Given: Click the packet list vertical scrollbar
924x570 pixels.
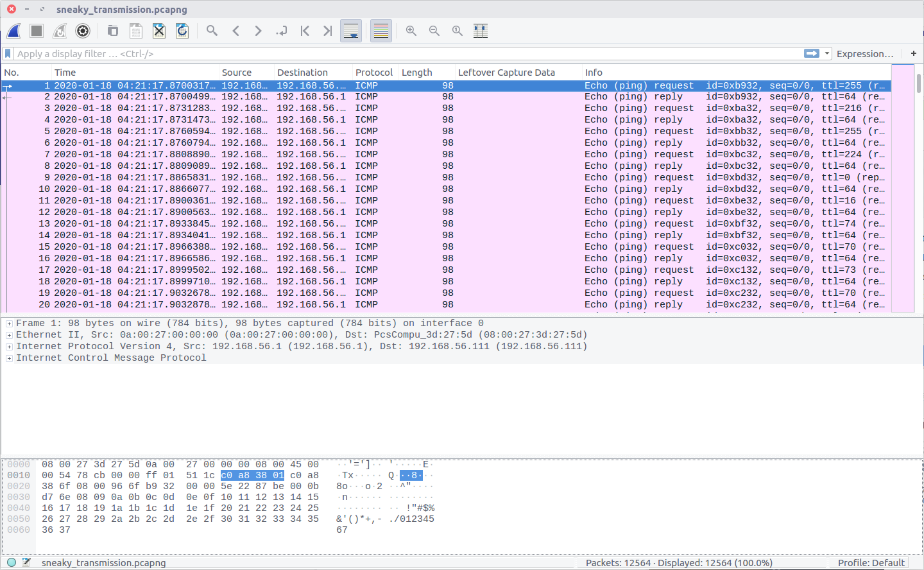Looking at the screenshot, I should 918,193.
